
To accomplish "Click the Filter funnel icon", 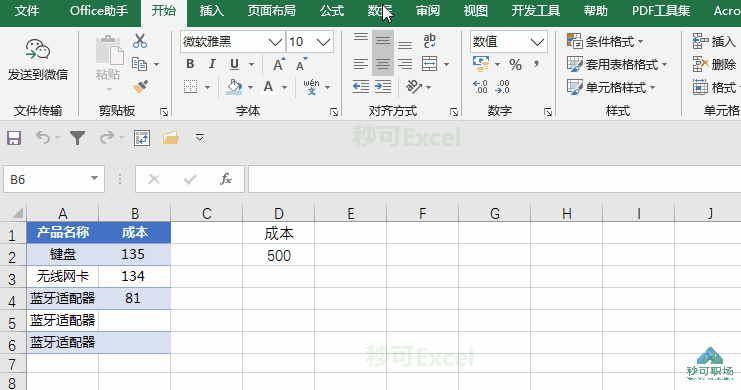I will click(x=78, y=138).
